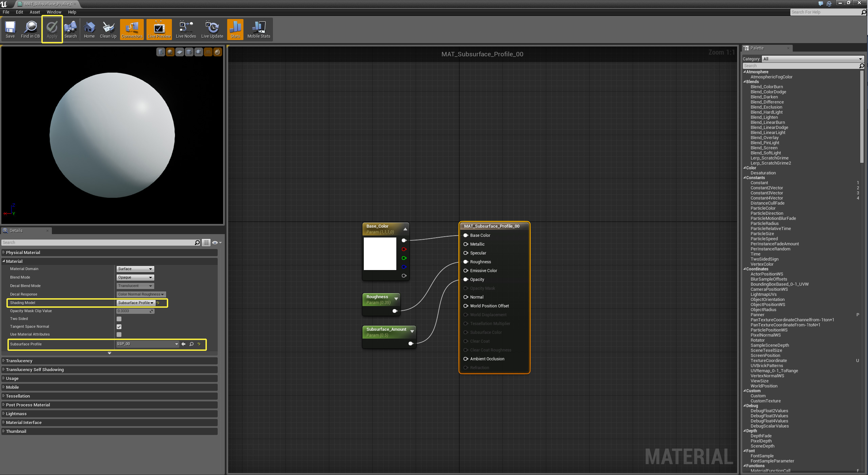Click the Home toolbar icon
This screenshot has height=475, width=868.
point(89,29)
